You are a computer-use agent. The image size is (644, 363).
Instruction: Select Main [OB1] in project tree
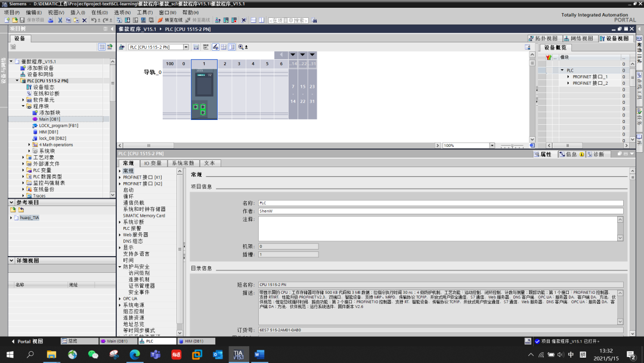(49, 119)
